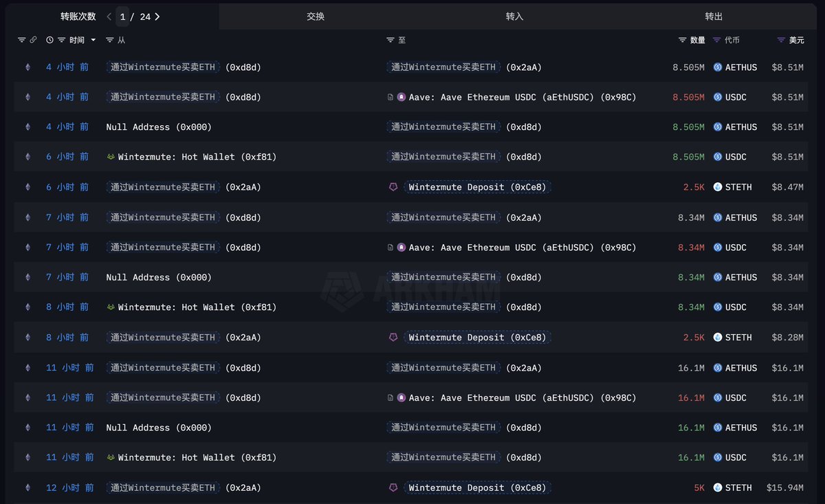Click the Wintermute logo in the 6 小时 前 Hot Wallet row
This screenshot has height=504, width=825.
[111, 157]
